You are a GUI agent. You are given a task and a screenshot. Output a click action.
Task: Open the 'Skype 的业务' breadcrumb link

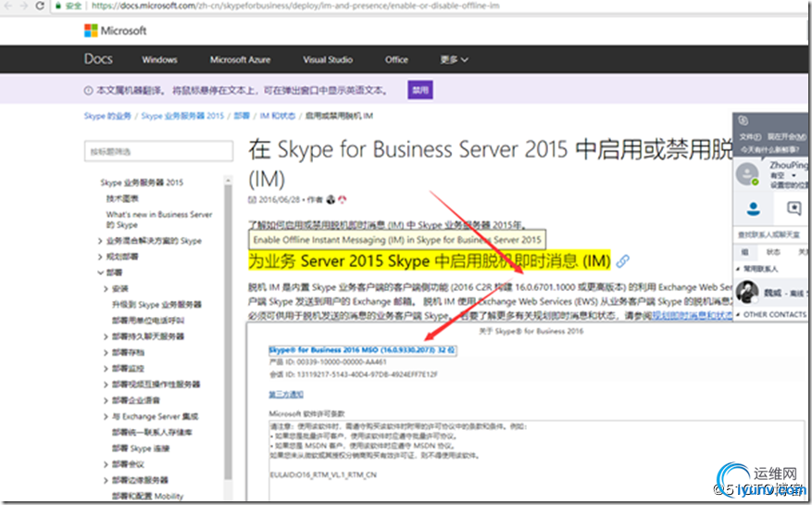[x=107, y=116]
